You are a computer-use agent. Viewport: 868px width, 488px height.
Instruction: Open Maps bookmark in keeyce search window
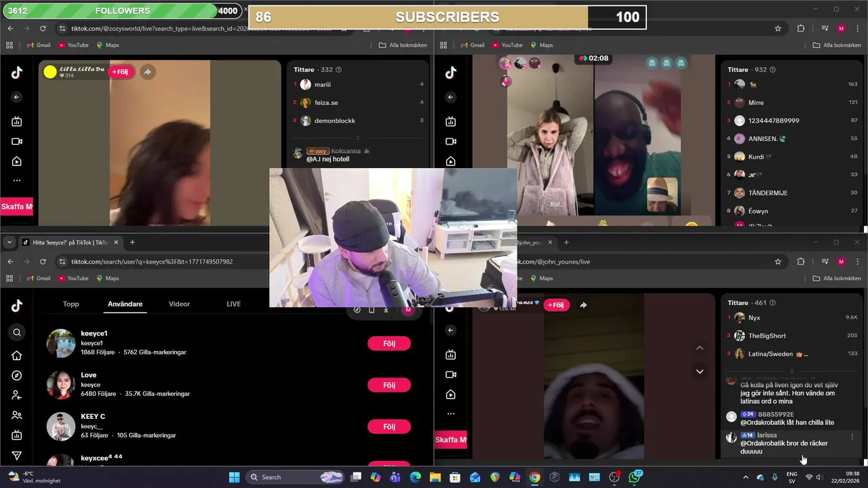coord(107,279)
